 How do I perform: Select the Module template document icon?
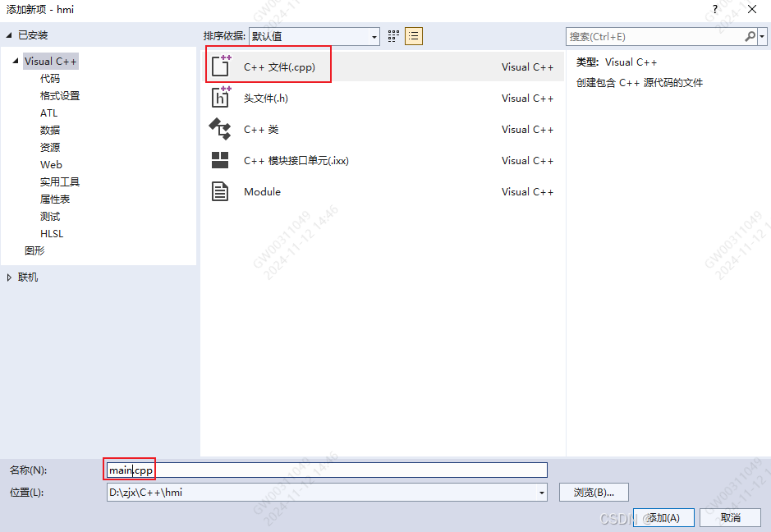click(220, 191)
